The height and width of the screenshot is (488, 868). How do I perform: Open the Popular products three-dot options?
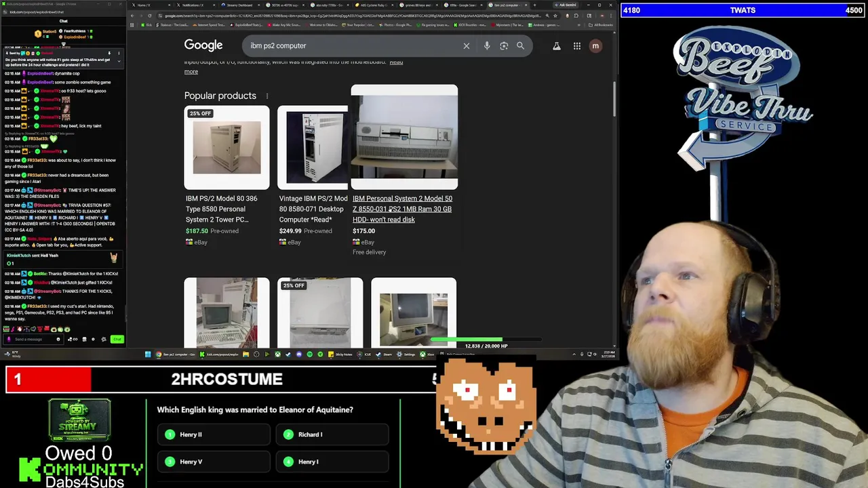[x=267, y=96]
